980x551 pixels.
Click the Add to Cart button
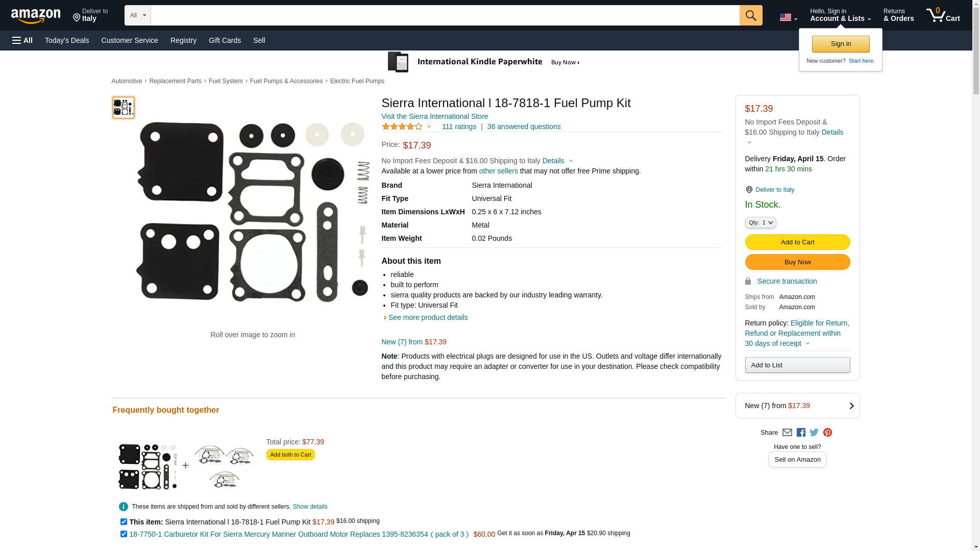pyautogui.click(x=797, y=242)
